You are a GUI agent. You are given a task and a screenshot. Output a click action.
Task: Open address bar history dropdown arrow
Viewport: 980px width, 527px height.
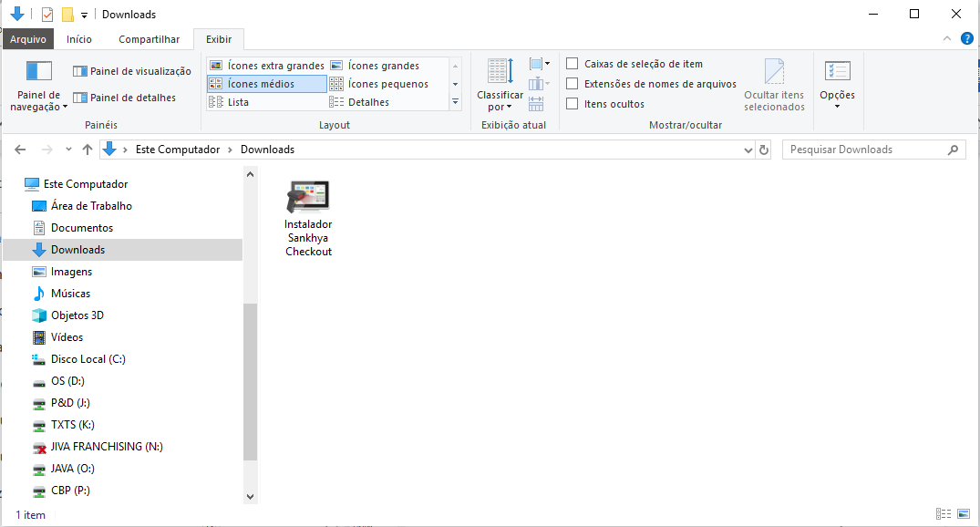pos(748,150)
